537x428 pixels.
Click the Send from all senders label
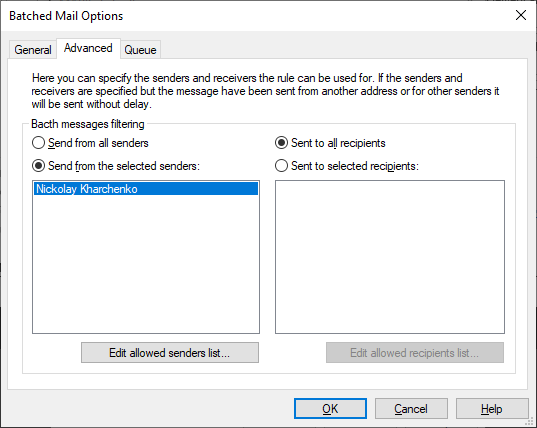tap(98, 143)
